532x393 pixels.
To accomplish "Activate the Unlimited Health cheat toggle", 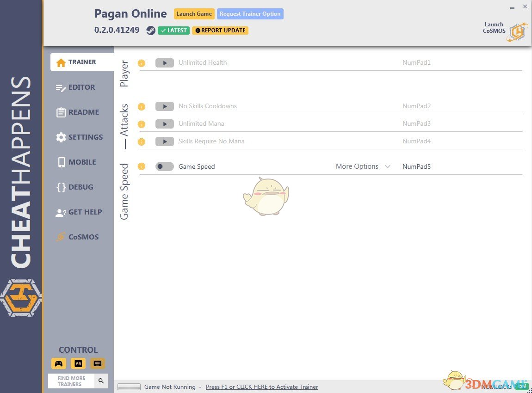I will tap(164, 62).
